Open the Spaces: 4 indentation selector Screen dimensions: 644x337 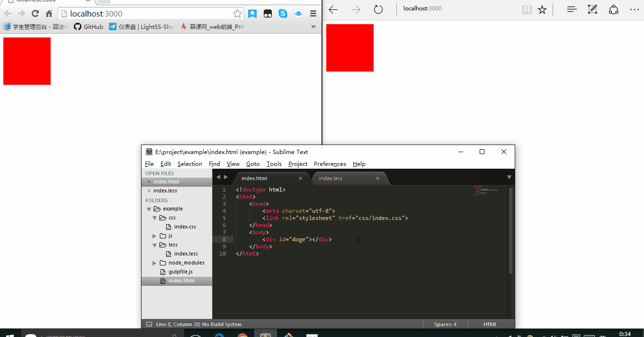pos(445,324)
